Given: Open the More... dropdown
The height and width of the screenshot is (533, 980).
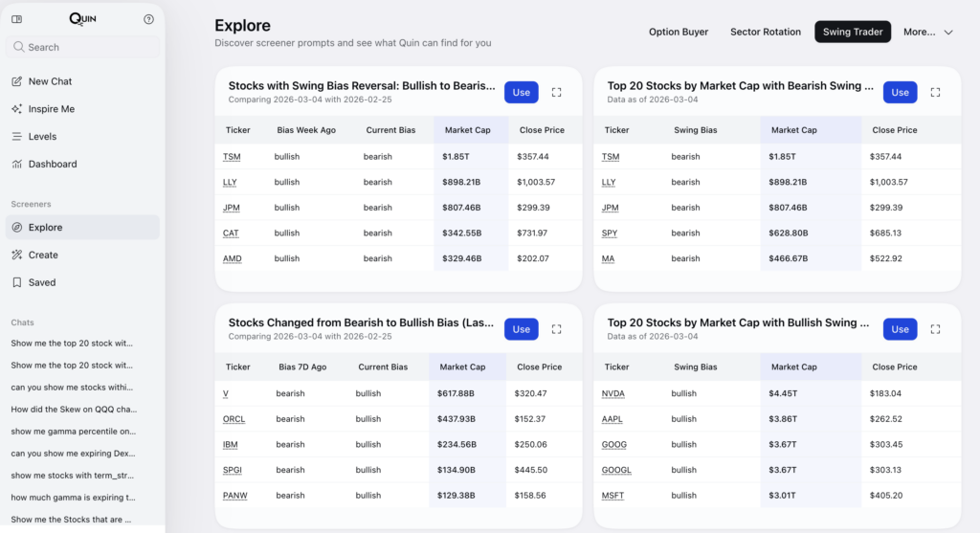Looking at the screenshot, I should [x=928, y=32].
